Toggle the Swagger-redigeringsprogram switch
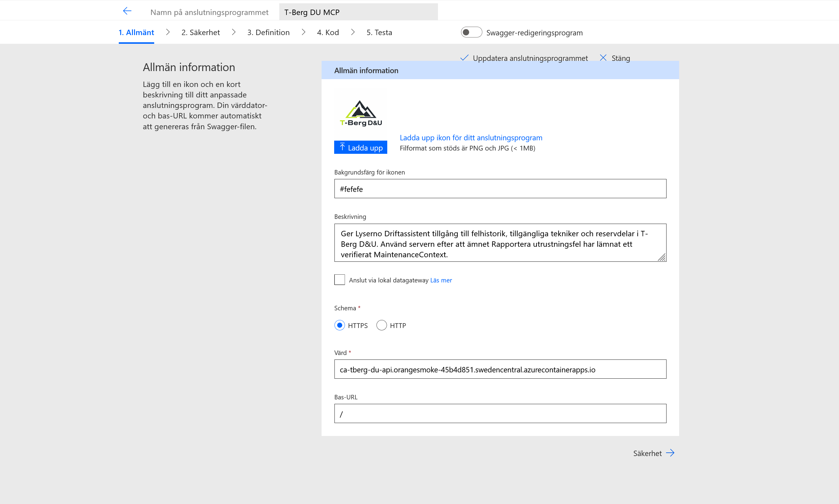This screenshot has height=504, width=839. [471, 32]
